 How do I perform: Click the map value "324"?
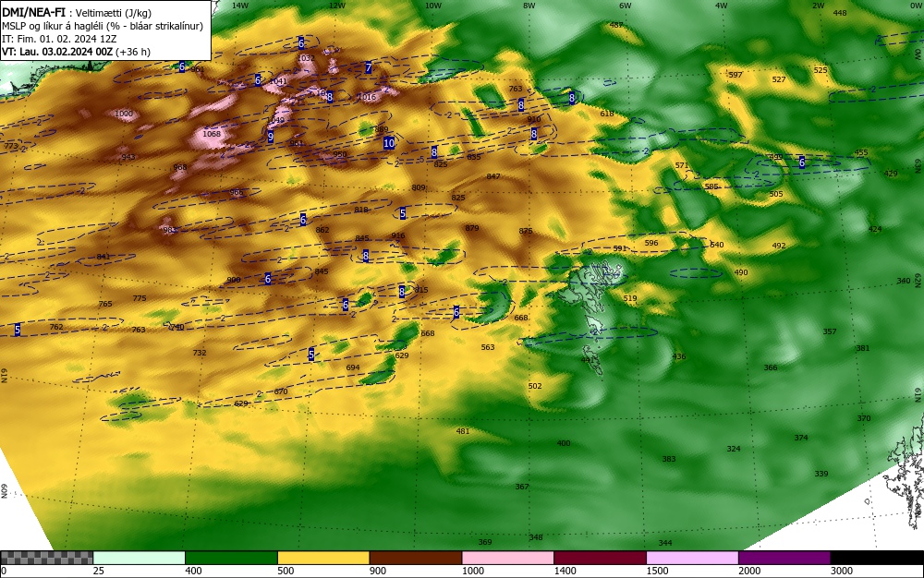[x=734, y=449]
